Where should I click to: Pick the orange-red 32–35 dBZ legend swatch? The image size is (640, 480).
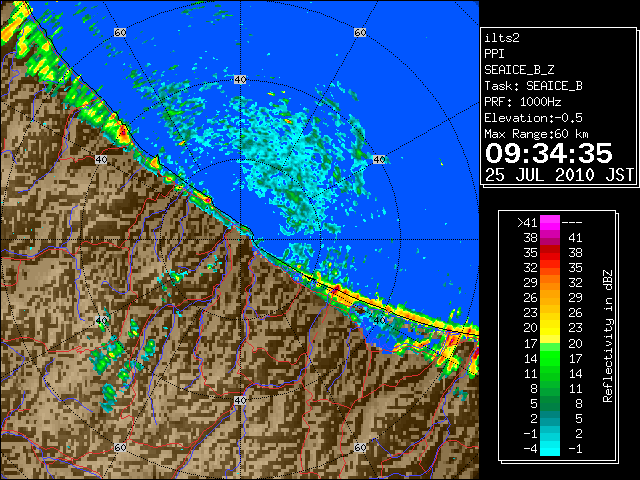[x=550, y=268]
